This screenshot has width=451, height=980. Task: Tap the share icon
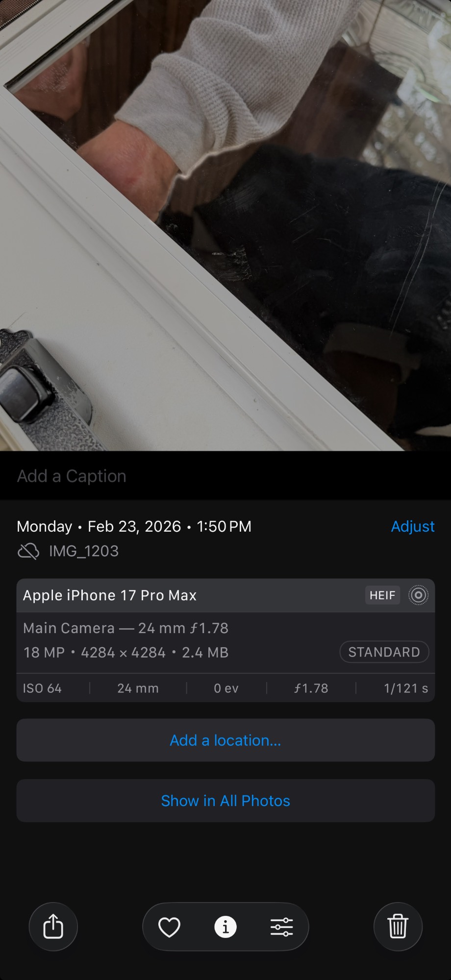pos(53,927)
